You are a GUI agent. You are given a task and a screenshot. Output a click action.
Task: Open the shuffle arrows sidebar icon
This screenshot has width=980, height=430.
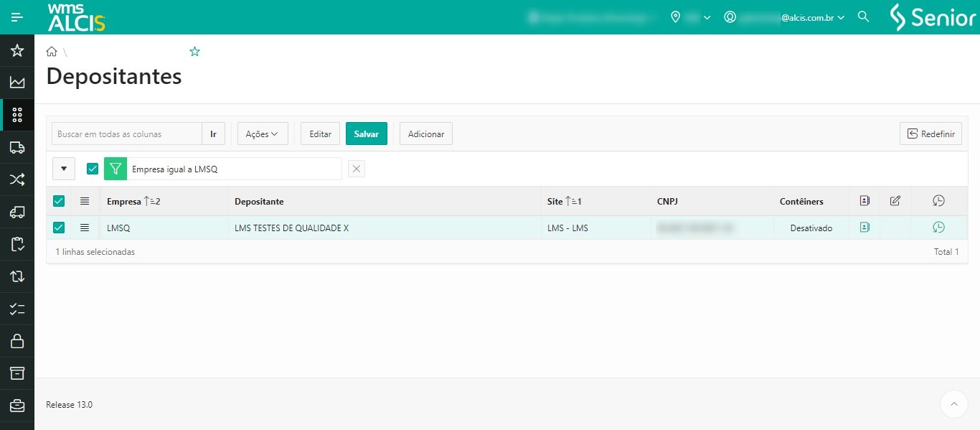[17, 179]
